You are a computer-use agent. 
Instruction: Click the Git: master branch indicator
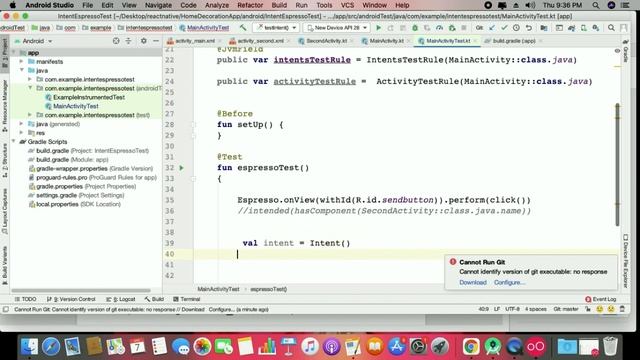click(x=566, y=309)
